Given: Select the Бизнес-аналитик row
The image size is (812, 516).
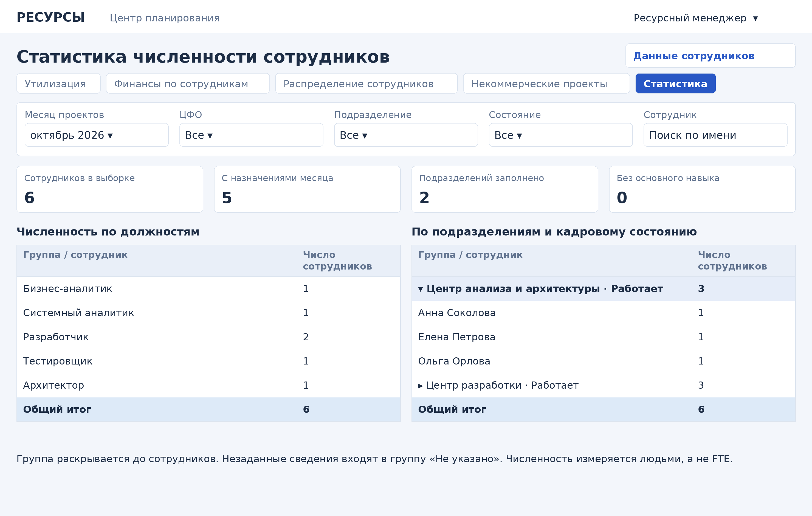Looking at the screenshot, I should pyautogui.click(x=208, y=288).
